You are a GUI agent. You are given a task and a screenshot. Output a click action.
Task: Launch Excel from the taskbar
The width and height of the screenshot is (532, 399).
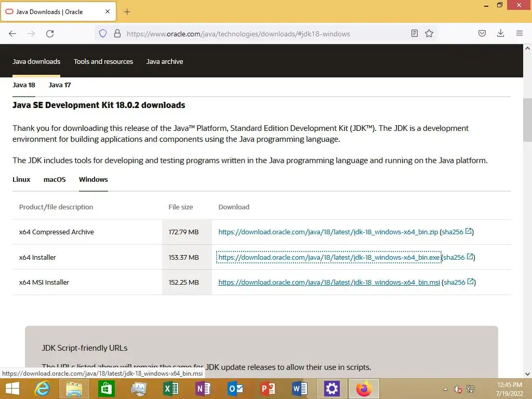[170, 389]
